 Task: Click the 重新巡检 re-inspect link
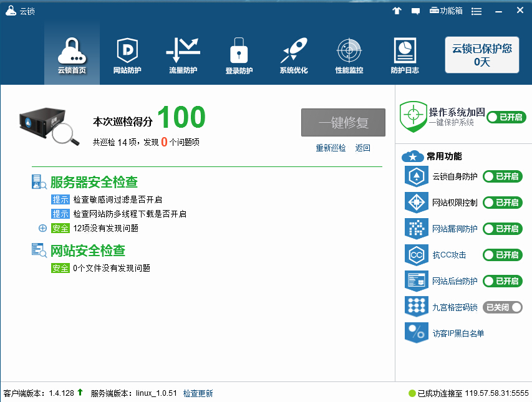331,148
